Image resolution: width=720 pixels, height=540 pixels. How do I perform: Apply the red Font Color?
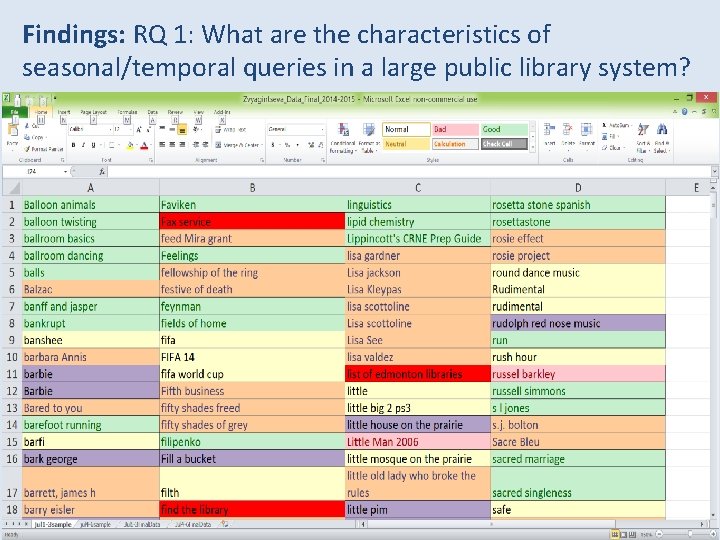[144, 146]
